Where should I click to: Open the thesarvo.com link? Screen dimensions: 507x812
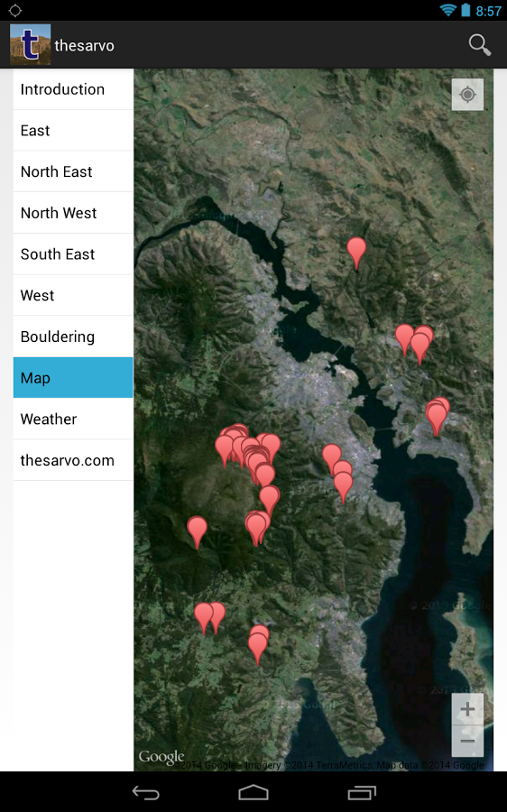click(x=73, y=460)
